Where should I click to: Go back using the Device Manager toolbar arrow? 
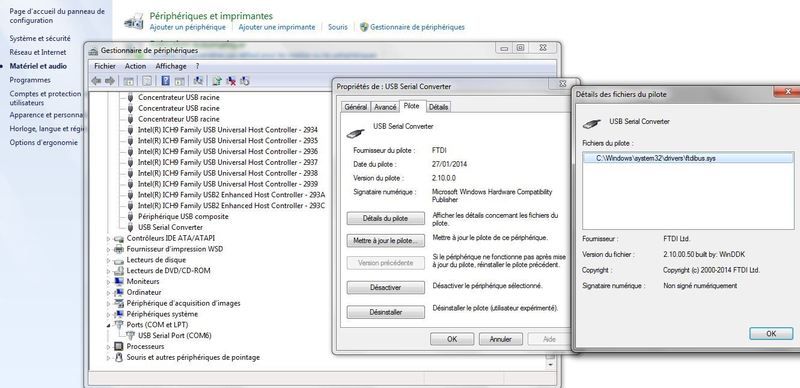pyautogui.click(x=96, y=81)
